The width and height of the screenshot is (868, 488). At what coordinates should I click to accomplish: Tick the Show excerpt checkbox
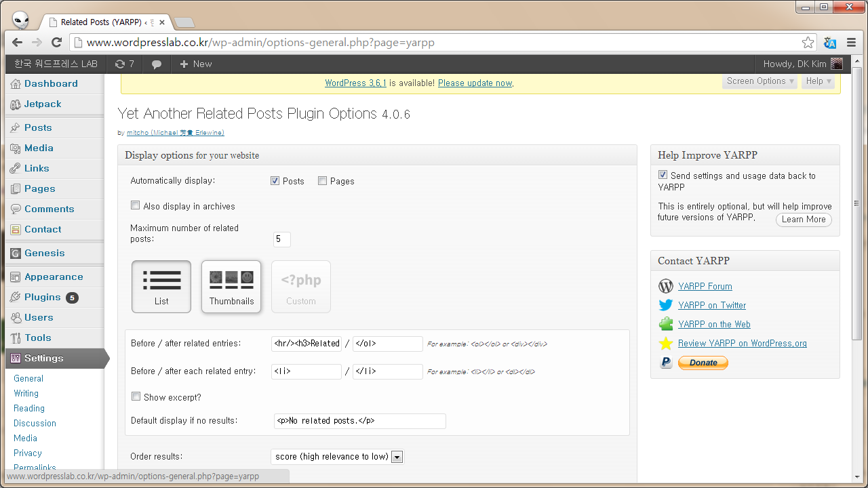(x=136, y=396)
